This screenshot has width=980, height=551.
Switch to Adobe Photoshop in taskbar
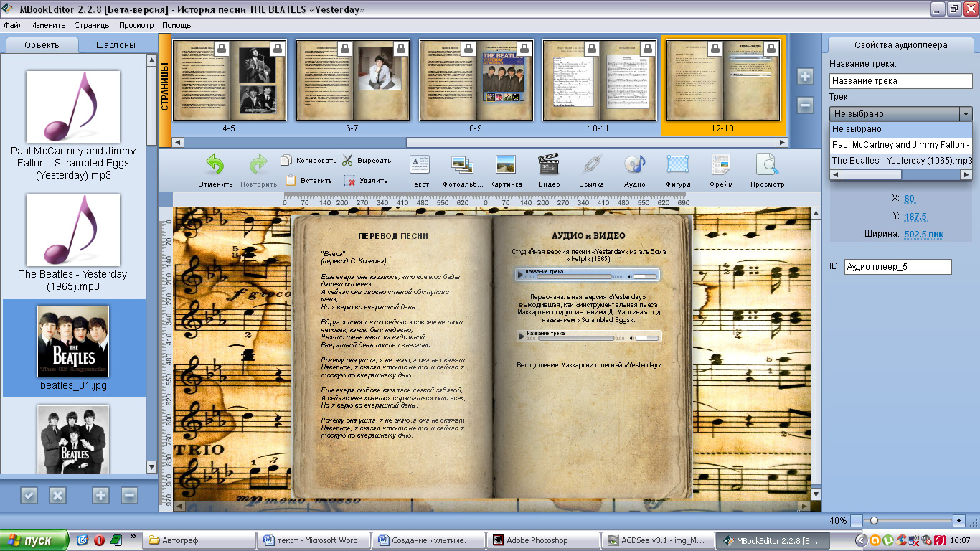(x=543, y=540)
